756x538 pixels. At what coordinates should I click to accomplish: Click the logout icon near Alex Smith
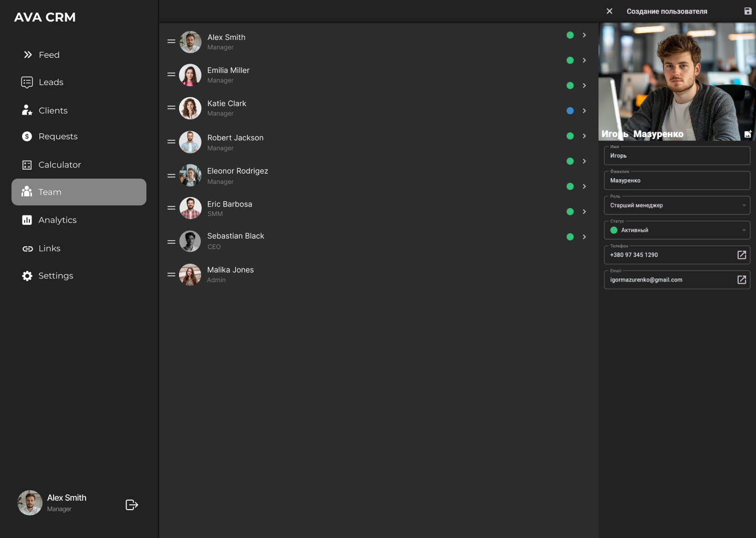pos(131,504)
